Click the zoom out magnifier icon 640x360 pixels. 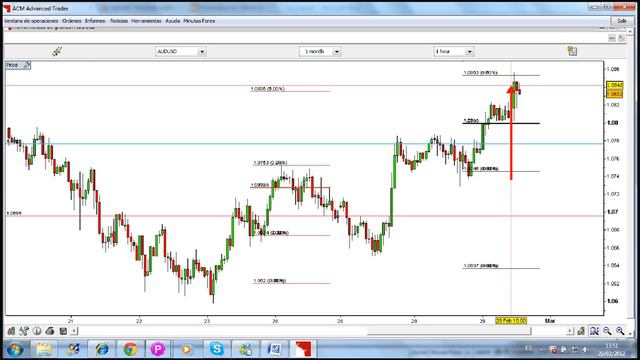coord(607,331)
